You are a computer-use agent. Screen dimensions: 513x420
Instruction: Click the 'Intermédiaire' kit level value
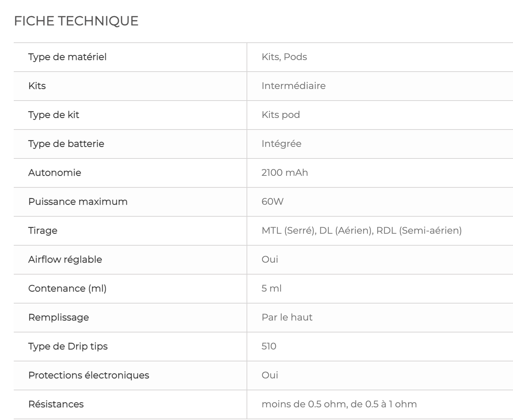tap(294, 86)
